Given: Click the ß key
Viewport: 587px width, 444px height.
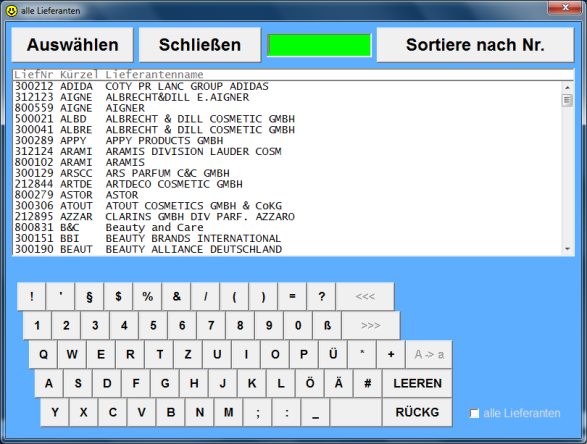Looking at the screenshot, I should point(327,325).
